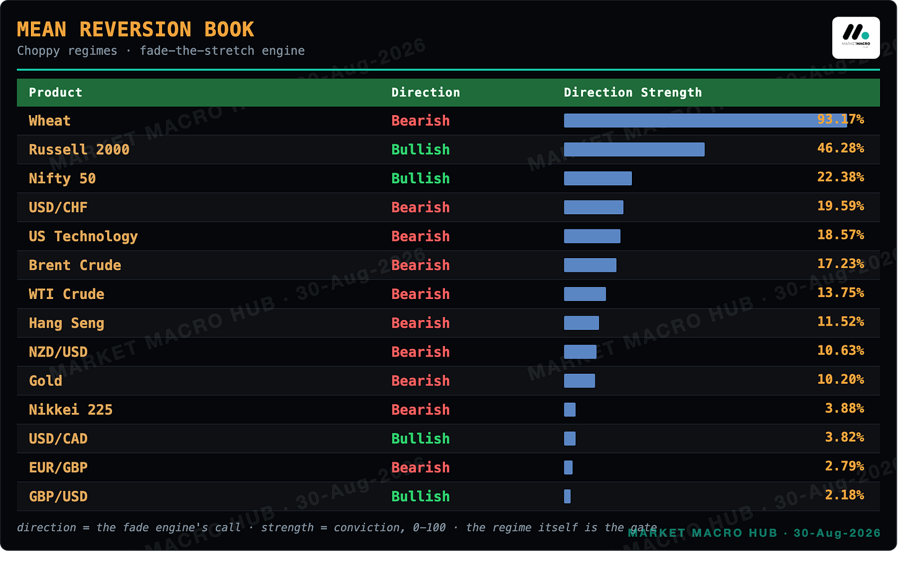This screenshot has height=588, width=901.
Task: Select the GBP/USD product name
Action: (58, 496)
